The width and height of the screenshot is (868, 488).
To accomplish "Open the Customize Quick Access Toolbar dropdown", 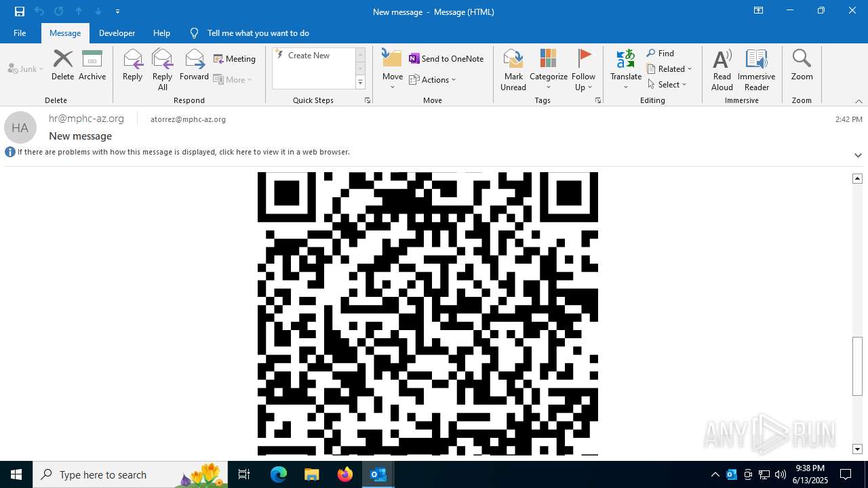I will pos(118,12).
